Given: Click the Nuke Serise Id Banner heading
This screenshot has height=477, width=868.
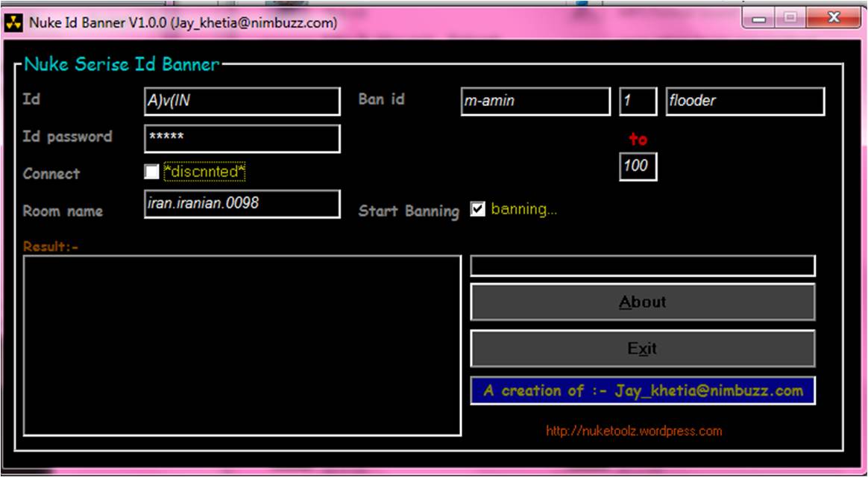Looking at the screenshot, I should point(122,65).
